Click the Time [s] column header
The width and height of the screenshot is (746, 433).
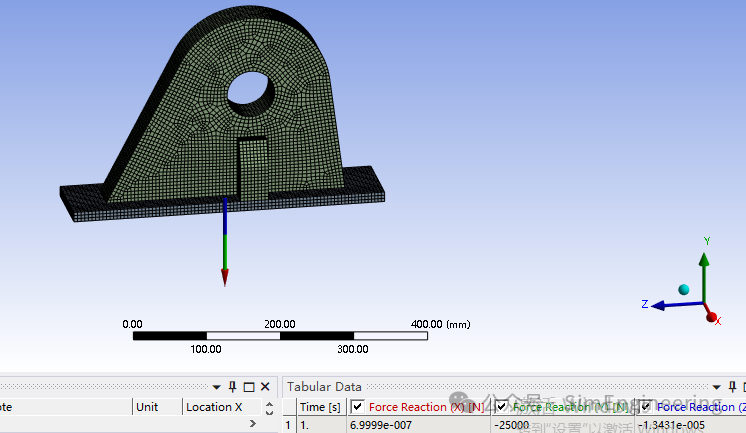[x=321, y=407]
